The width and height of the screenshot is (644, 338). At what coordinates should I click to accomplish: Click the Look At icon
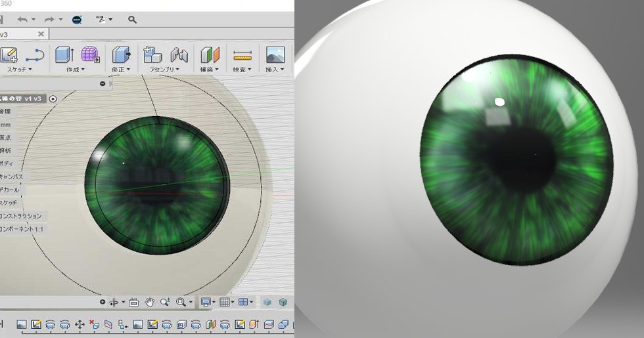tap(133, 303)
